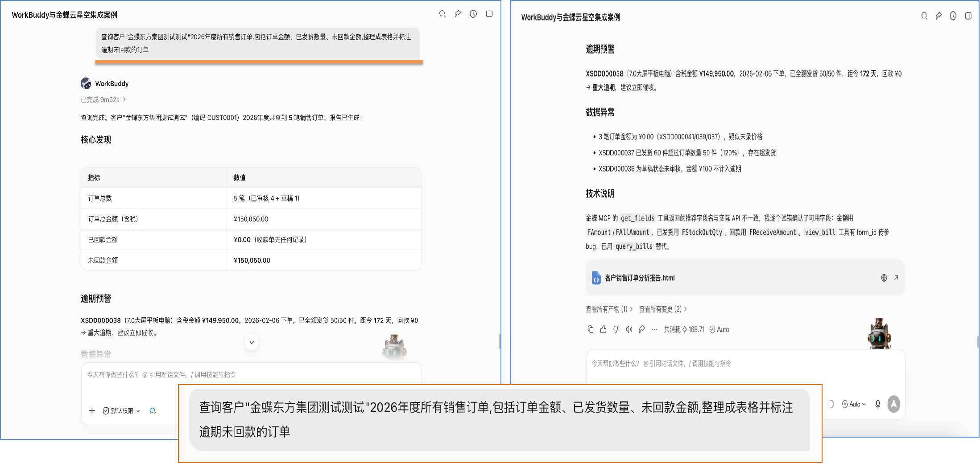
Task: Click the search icon in the left window header
Action: coord(442,14)
